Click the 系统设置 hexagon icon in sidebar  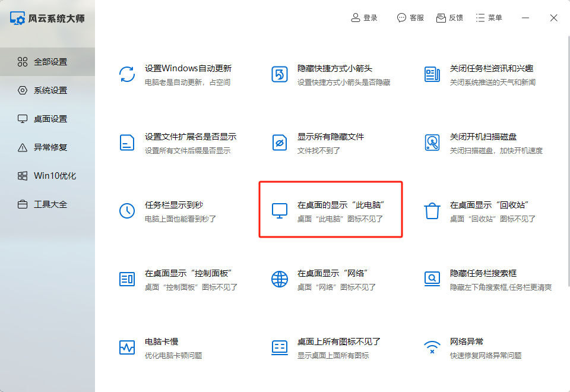tap(23, 90)
